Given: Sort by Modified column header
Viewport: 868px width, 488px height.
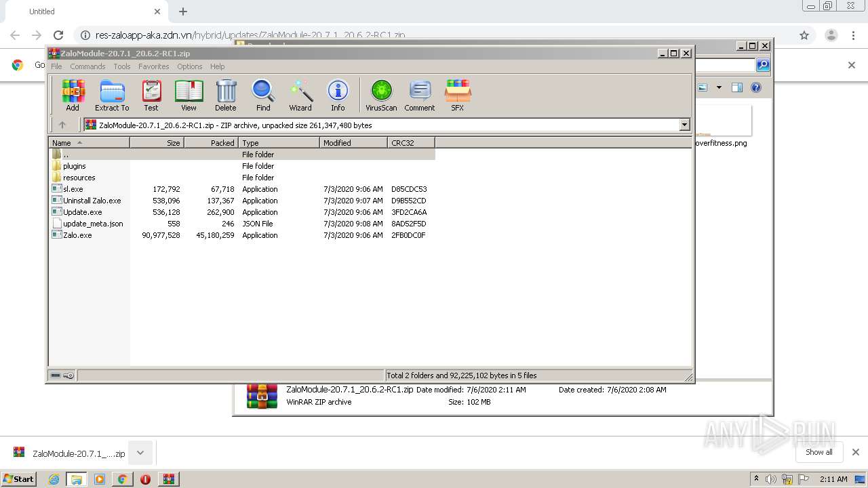Looking at the screenshot, I should [353, 143].
